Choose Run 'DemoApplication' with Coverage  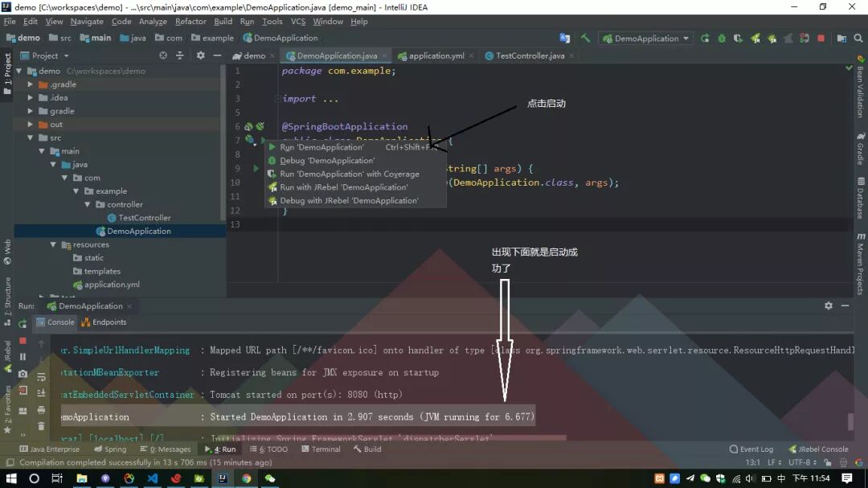355,174
